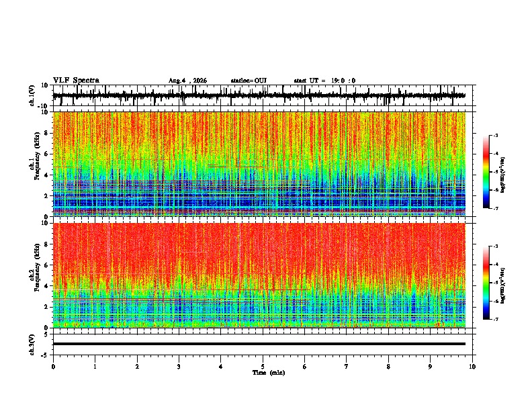The image size is (532, 411).
Task: Click the 8 tick label on time axis
Action: (388, 367)
